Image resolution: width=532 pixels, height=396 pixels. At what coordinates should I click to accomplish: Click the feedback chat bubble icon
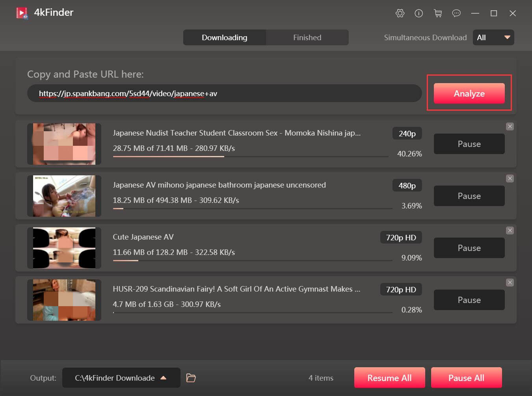pos(456,13)
